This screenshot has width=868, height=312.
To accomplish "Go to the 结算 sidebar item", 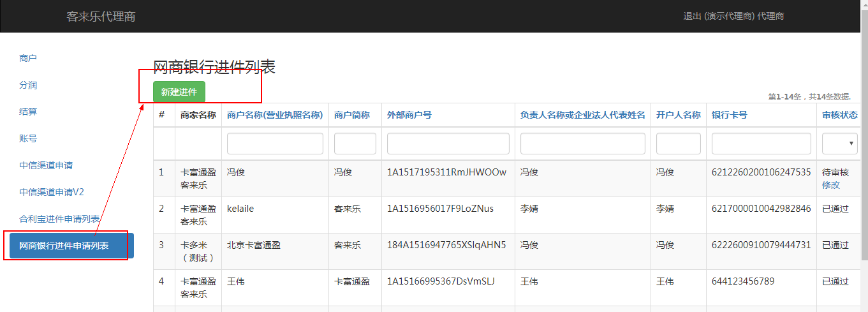I will [28, 112].
